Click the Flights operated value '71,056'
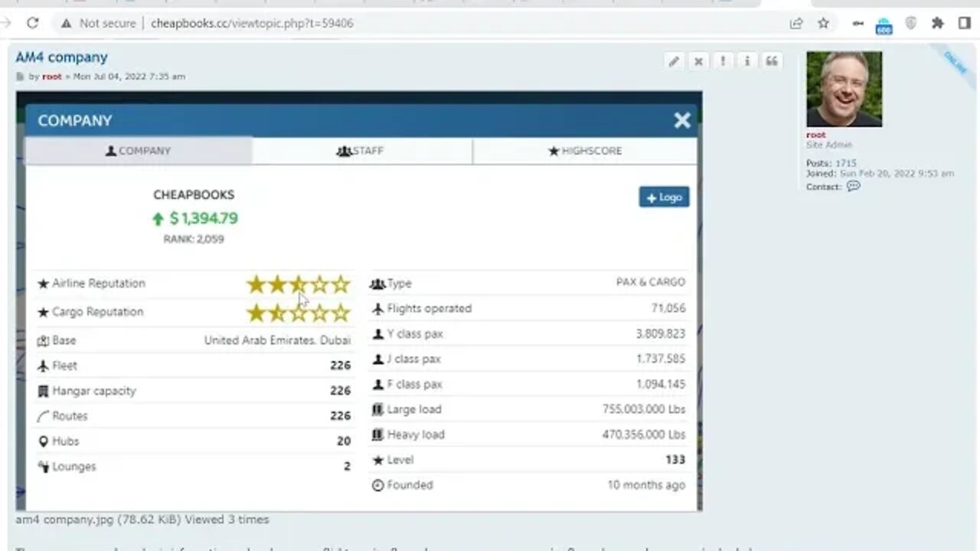Viewport: 980px width, 551px height. coord(668,308)
